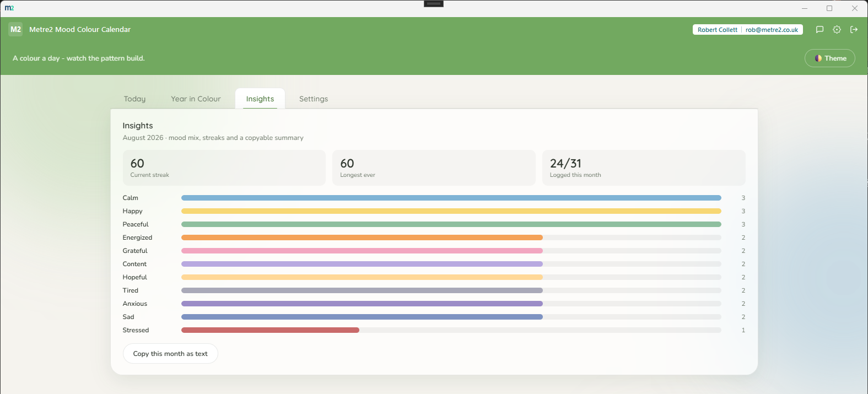The image size is (868, 394).
Task: Click the Hopeful label
Action: point(135,277)
